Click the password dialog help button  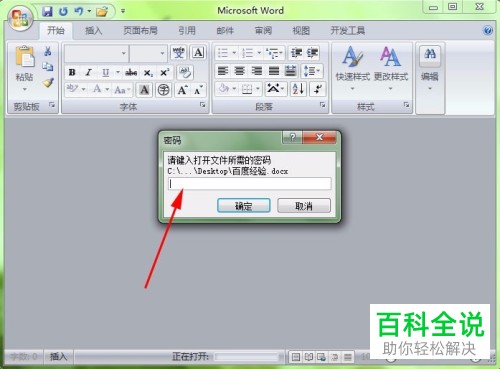click(x=292, y=137)
